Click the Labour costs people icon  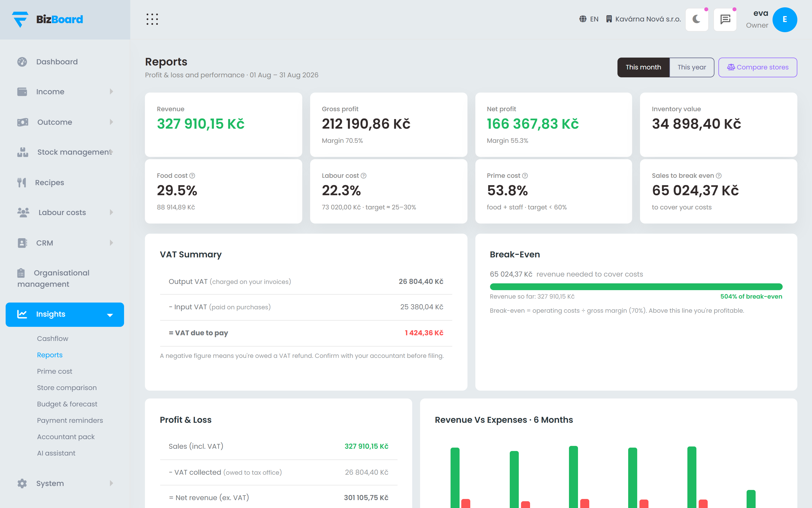click(23, 212)
